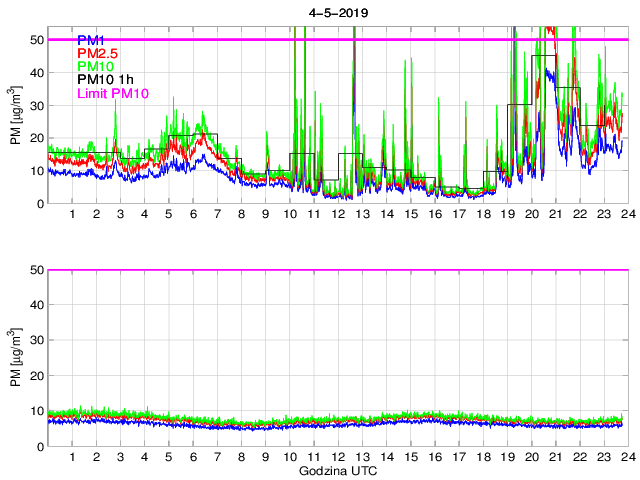Click hour 1 tick below upper chart
Viewport: 640px width, 480px height.
click(x=72, y=214)
